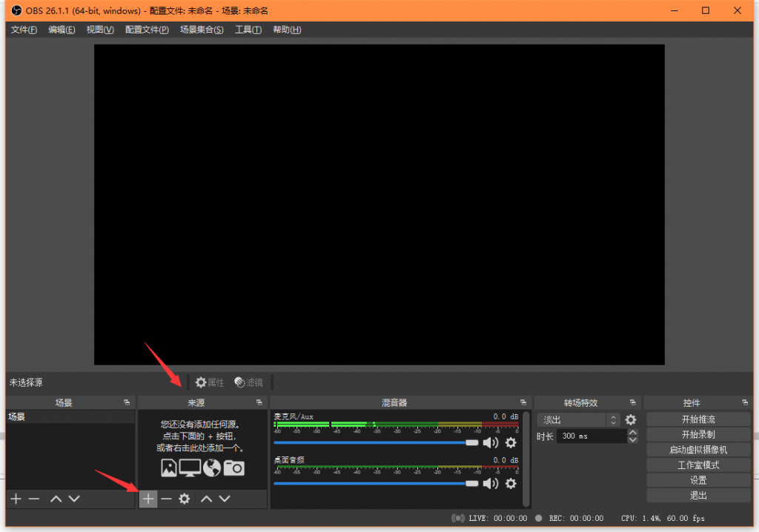This screenshot has height=532, width=759.
Task: Select the 场景 item in scenes list
Action: point(70,417)
